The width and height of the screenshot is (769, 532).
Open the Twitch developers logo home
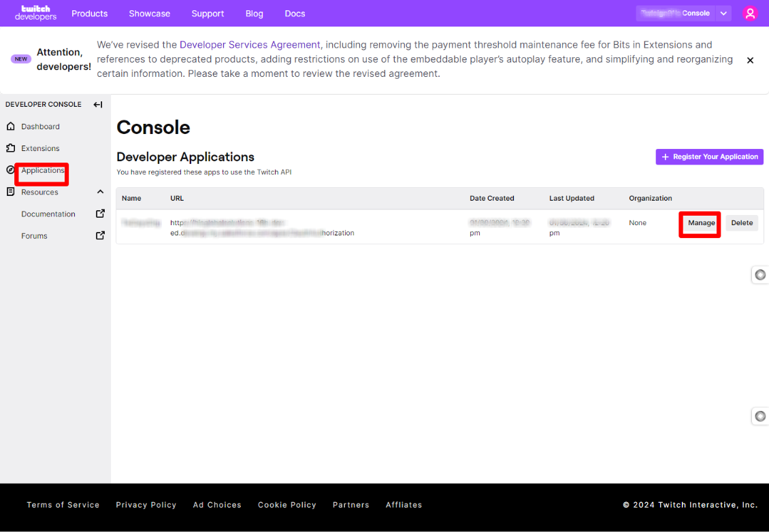pos(36,13)
